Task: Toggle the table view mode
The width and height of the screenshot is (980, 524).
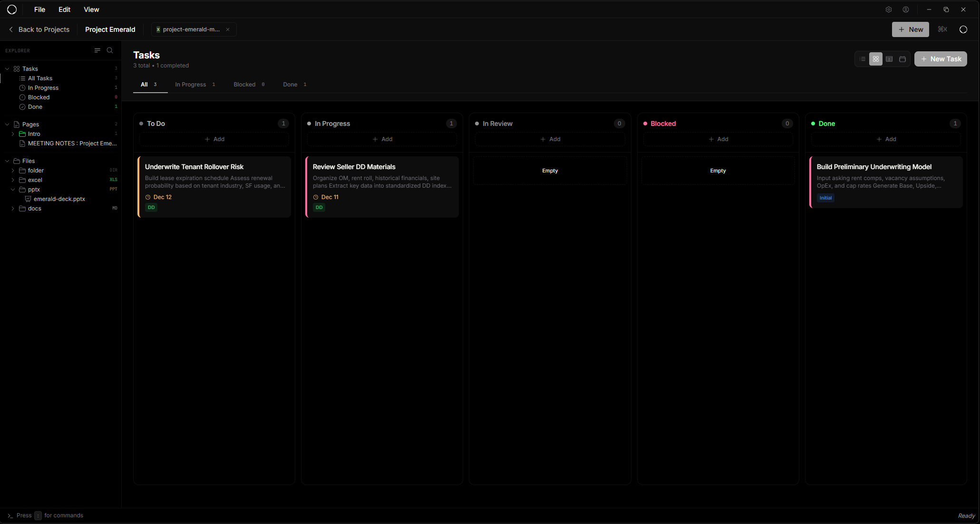Action: (890, 59)
